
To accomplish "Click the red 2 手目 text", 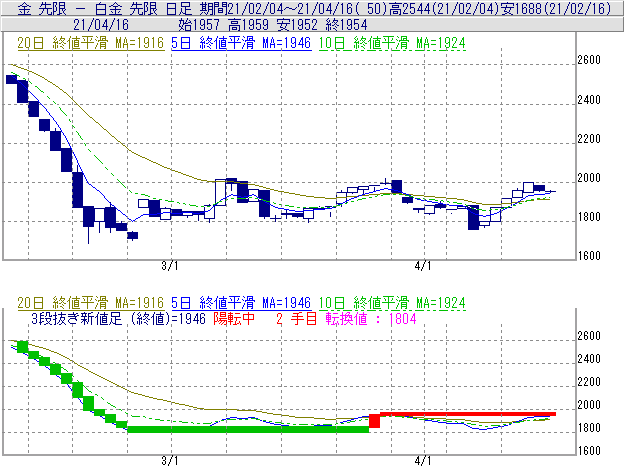I will (296, 319).
